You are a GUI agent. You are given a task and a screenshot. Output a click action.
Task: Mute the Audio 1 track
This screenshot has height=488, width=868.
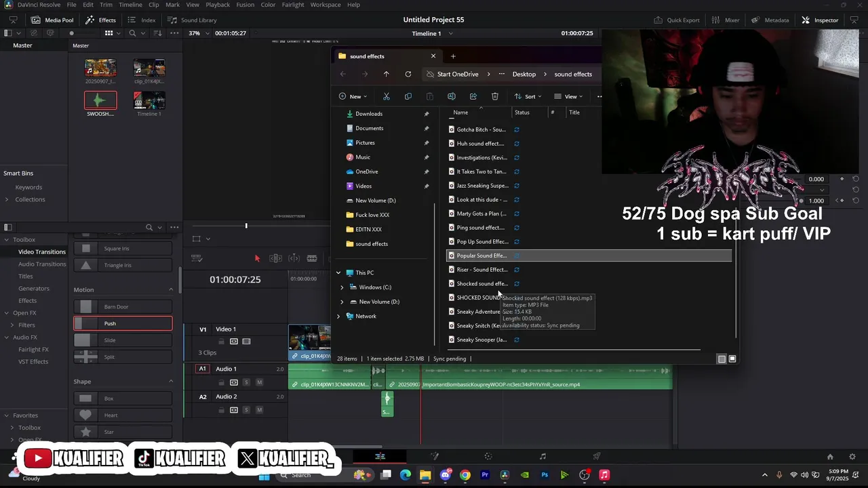[259, 382]
